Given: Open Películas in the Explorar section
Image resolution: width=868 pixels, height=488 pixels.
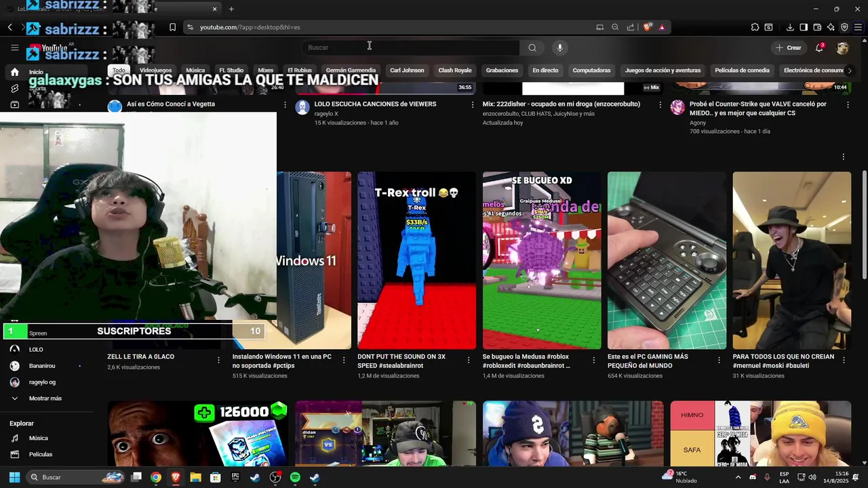Looking at the screenshot, I should coord(41,455).
